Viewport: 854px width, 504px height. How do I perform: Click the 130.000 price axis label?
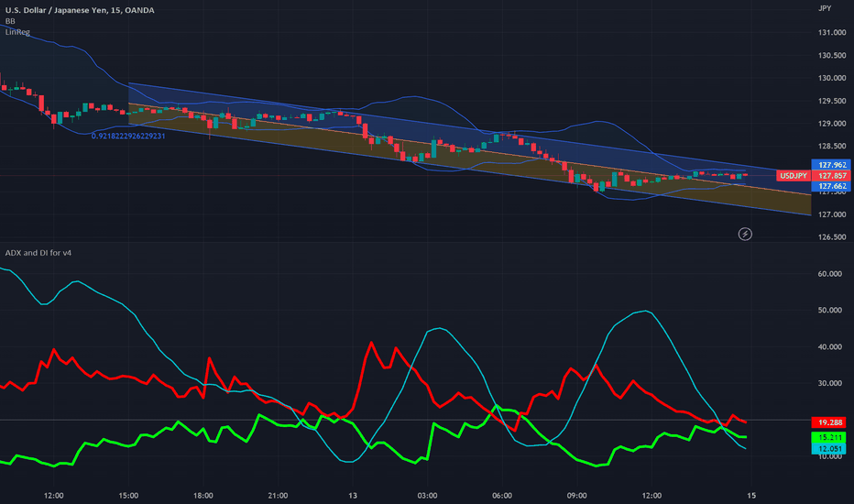832,78
